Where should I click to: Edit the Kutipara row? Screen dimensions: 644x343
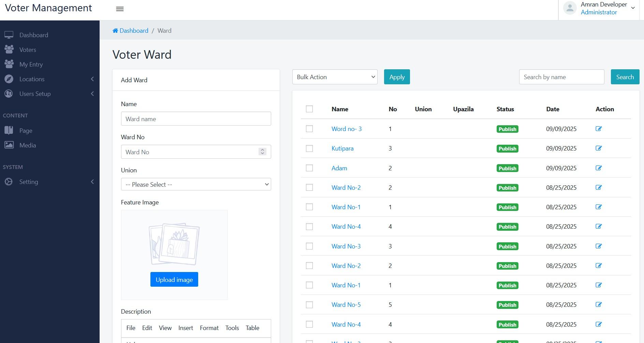pyautogui.click(x=599, y=148)
